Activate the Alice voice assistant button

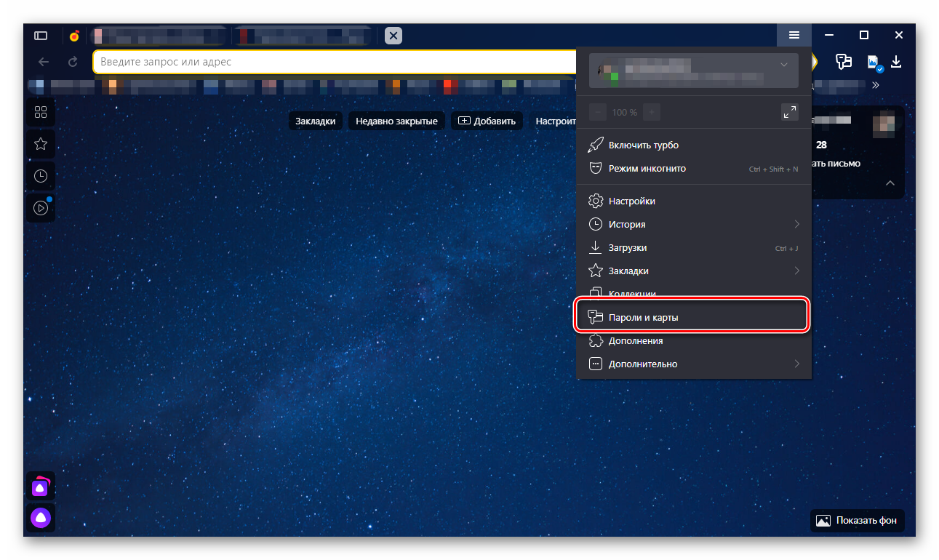tap(41, 518)
